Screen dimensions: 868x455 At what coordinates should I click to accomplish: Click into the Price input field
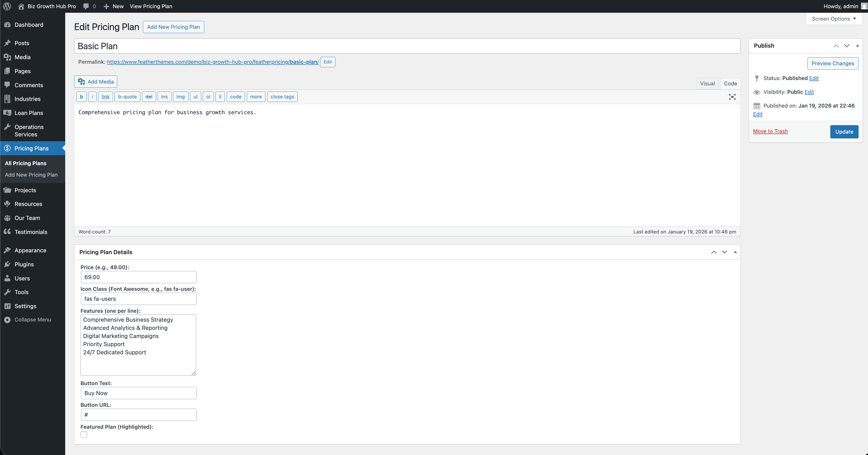(x=139, y=277)
